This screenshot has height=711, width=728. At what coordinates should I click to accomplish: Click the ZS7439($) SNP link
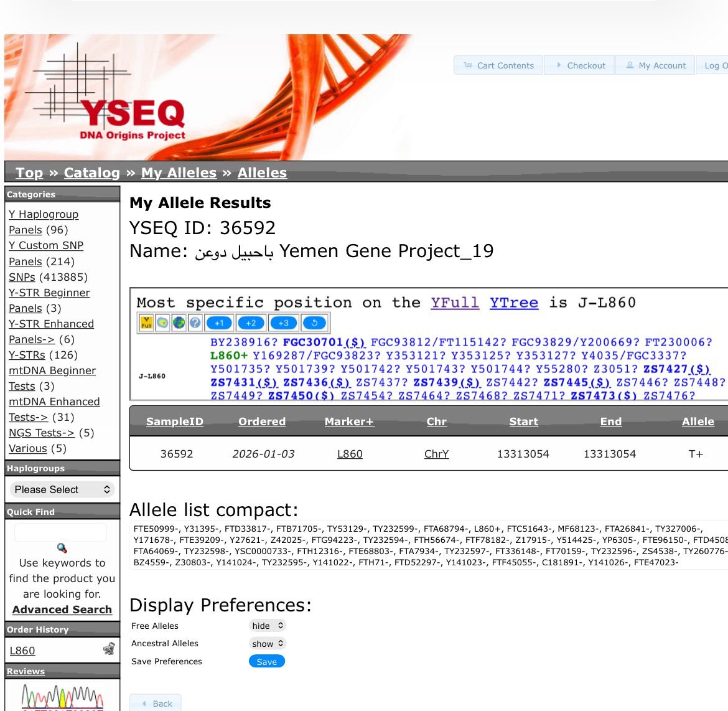click(447, 382)
